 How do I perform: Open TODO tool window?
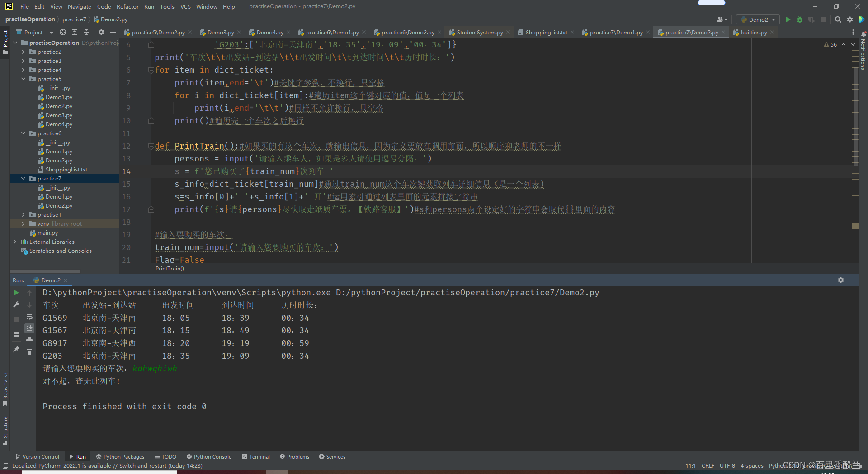click(x=165, y=457)
